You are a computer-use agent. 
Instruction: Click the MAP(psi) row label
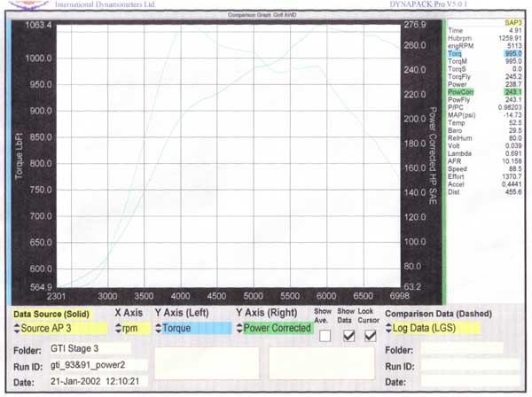click(x=461, y=115)
